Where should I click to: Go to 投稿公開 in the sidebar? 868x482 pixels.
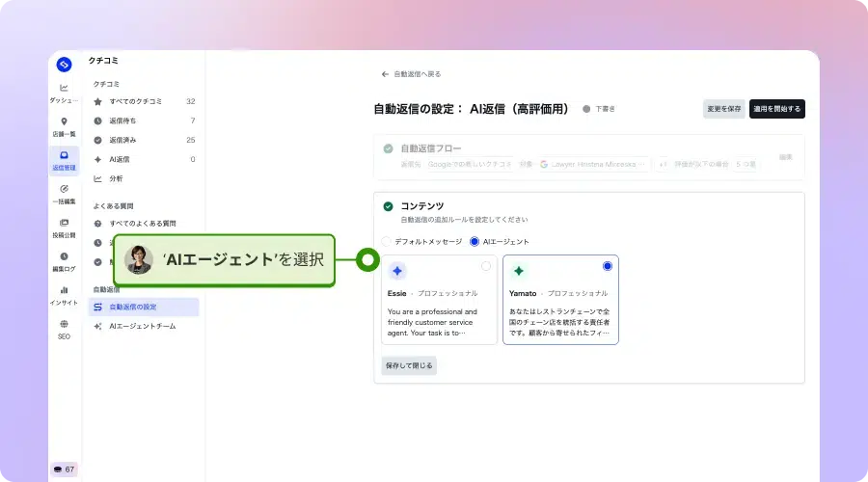[x=64, y=228]
